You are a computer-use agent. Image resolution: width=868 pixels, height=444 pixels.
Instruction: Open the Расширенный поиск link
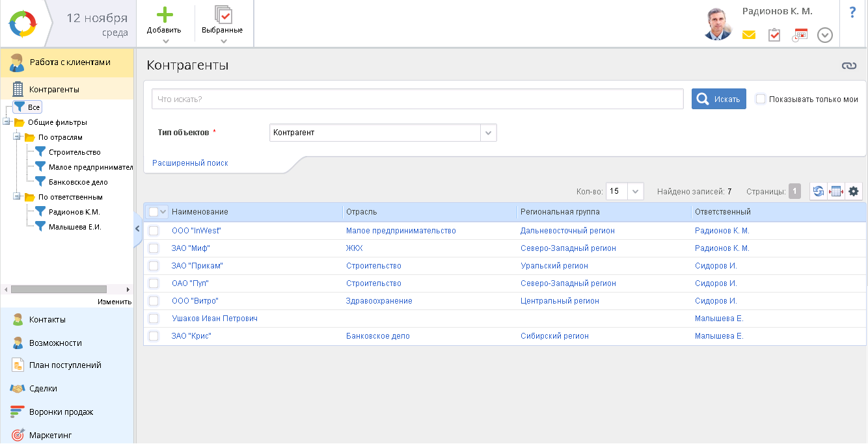point(190,163)
